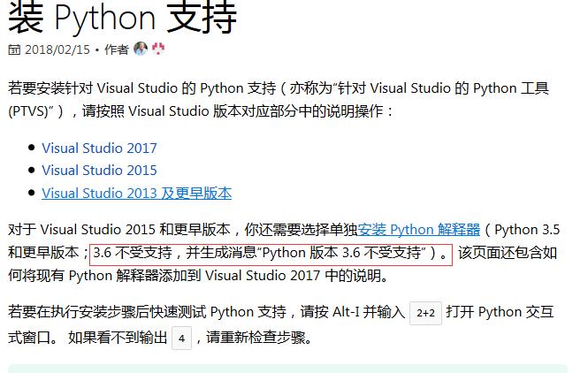Open the 安装 Python 解释器 link
This screenshot has width=588, height=373.
pyautogui.click(x=419, y=230)
